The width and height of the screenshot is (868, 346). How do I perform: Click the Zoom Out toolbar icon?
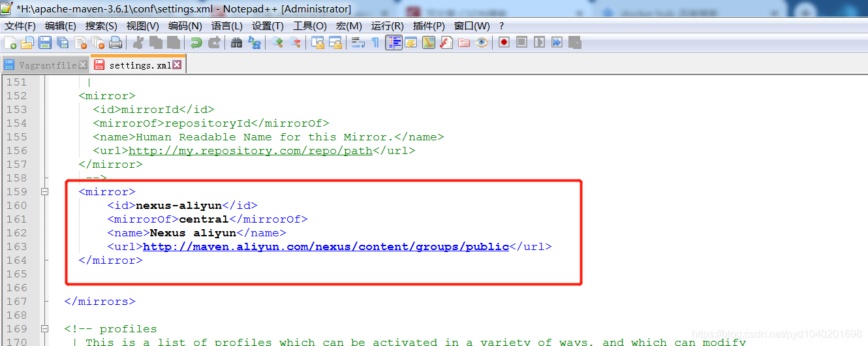pos(295,42)
